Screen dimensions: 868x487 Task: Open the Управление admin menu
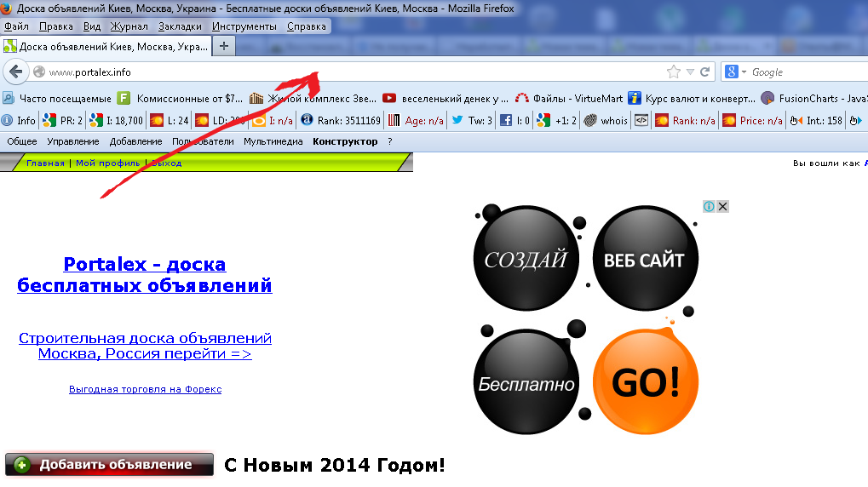click(73, 141)
